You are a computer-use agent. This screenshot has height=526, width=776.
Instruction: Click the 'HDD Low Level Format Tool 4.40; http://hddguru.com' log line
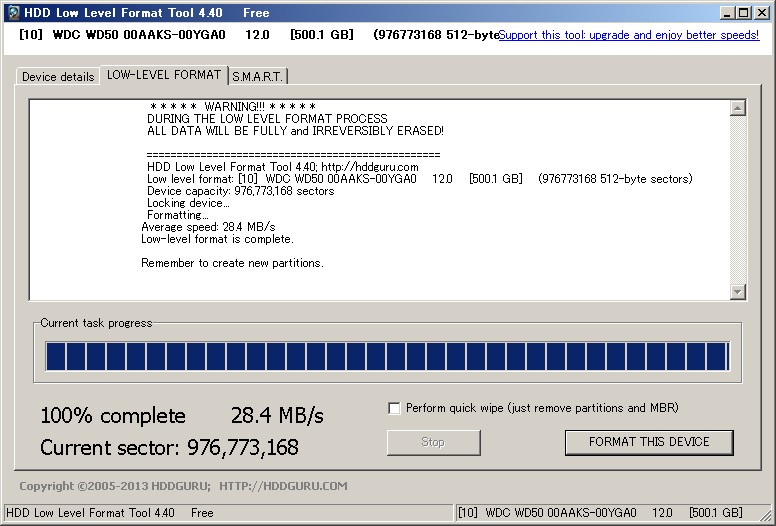pos(283,167)
